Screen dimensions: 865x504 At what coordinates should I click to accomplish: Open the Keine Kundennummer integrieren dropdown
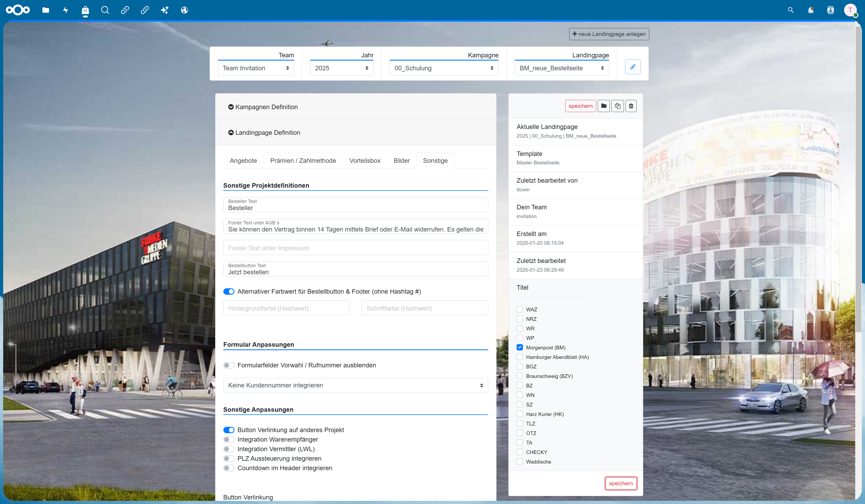click(356, 385)
